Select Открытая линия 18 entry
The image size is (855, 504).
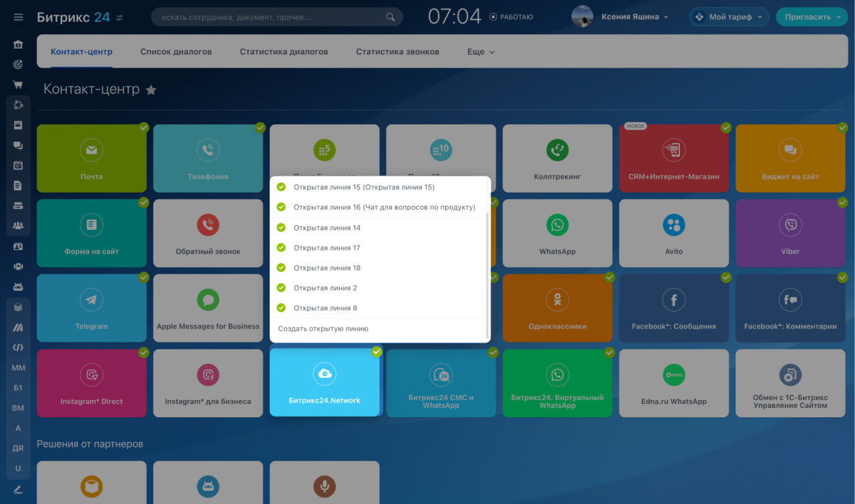point(378,268)
